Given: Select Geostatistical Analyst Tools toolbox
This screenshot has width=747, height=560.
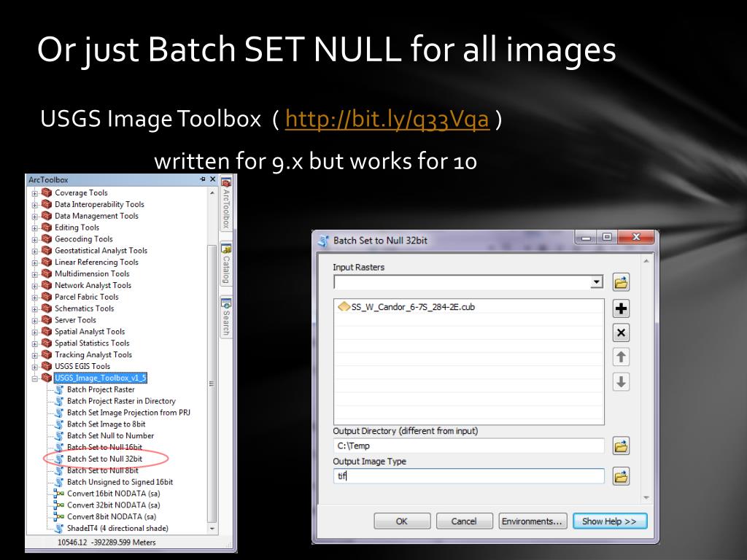Looking at the screenshot, I should pyautogui.click(x=101, y=251).
